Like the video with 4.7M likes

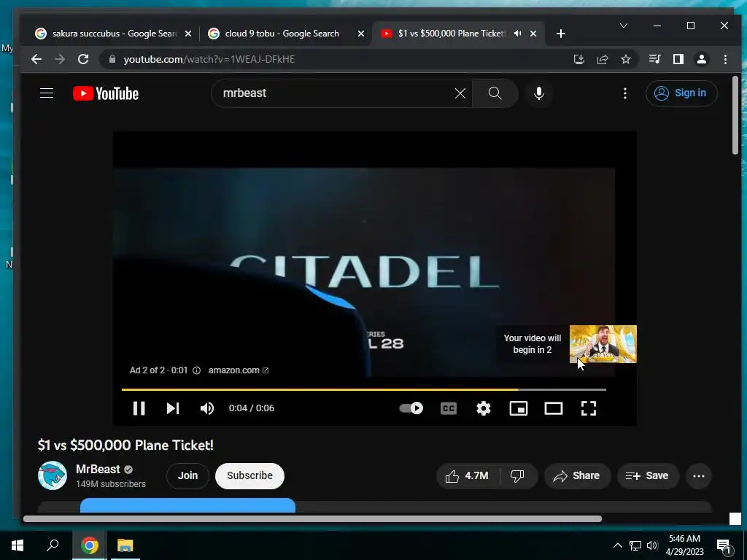click(x=467, y=475)
